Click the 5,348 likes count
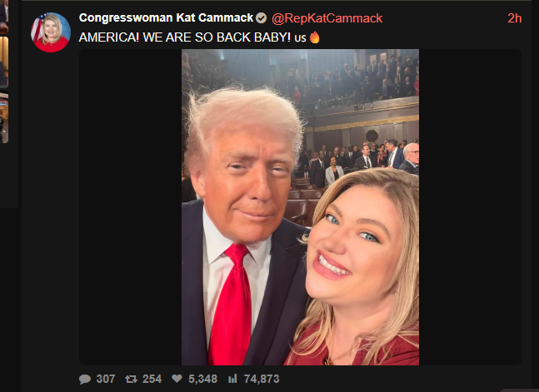The image size is (539, 392). (x=202, y=379)
